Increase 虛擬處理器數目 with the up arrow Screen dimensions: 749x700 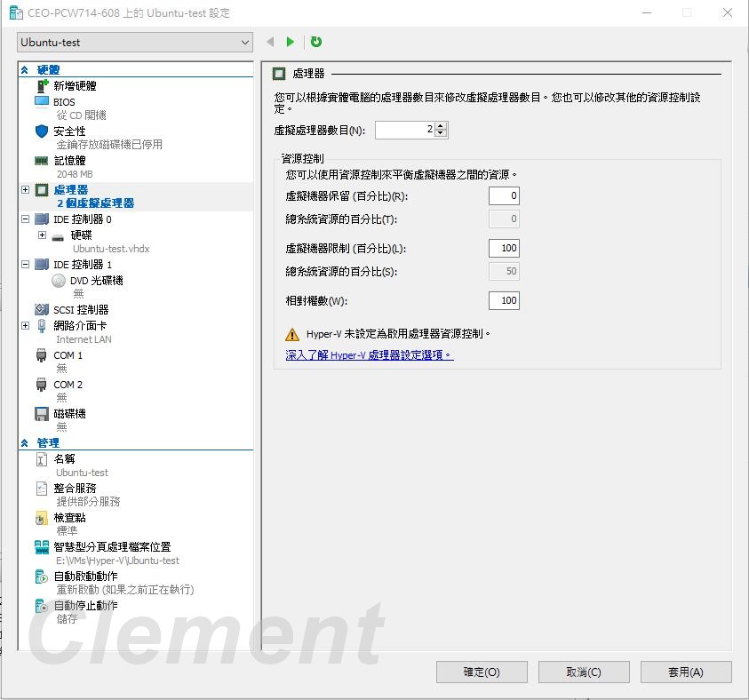441,126
